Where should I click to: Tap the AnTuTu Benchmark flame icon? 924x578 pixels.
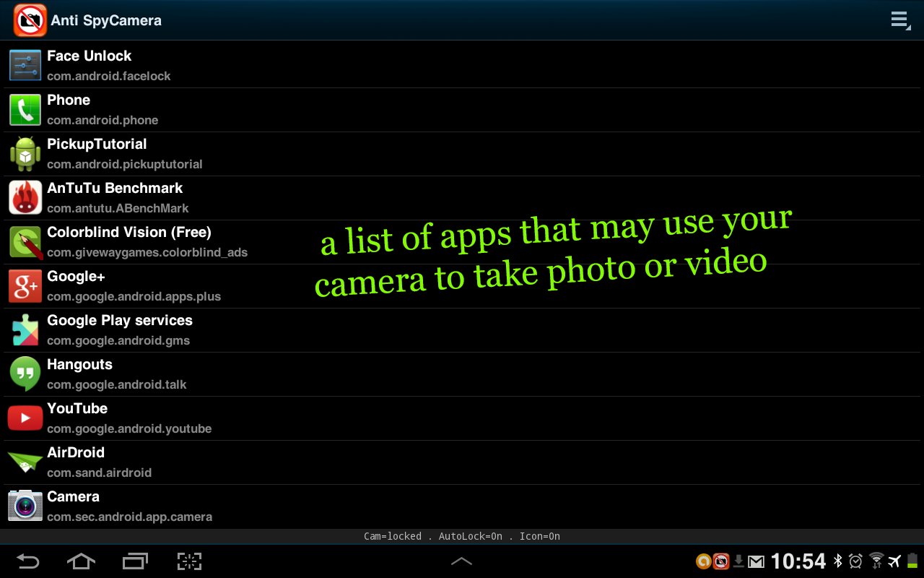pos(25,198)
